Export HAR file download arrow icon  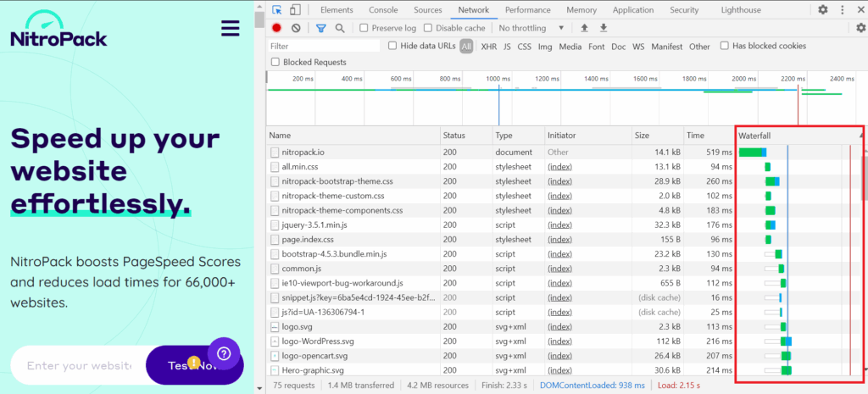click(604, 28)
